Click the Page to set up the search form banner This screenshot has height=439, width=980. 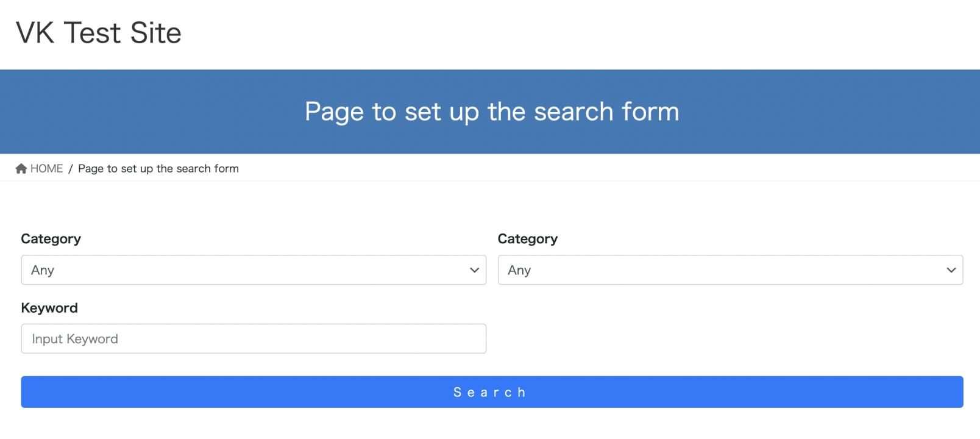(x=490, y=112)
